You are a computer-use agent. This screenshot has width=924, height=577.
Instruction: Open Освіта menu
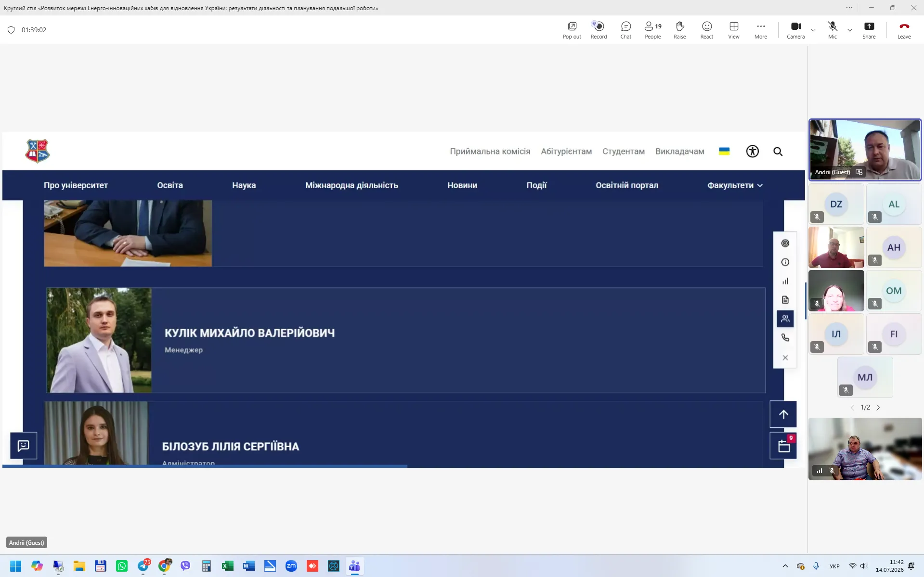pyautogui.click(x=170, y=185)
